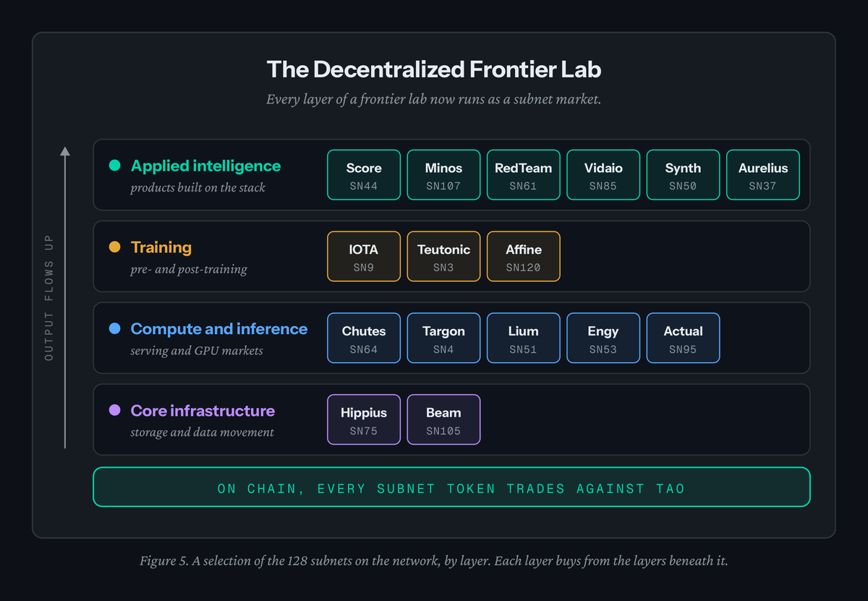This screenshot has height=601, width=868.
Task: Click the Beam SN105 card
Action: (443, 420)
